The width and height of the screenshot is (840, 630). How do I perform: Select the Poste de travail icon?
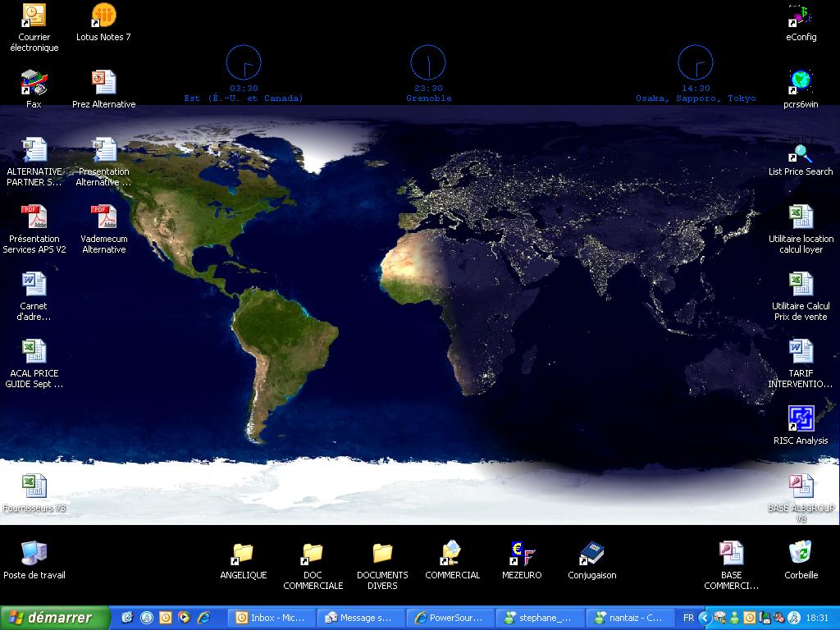(x=34, y=554)
